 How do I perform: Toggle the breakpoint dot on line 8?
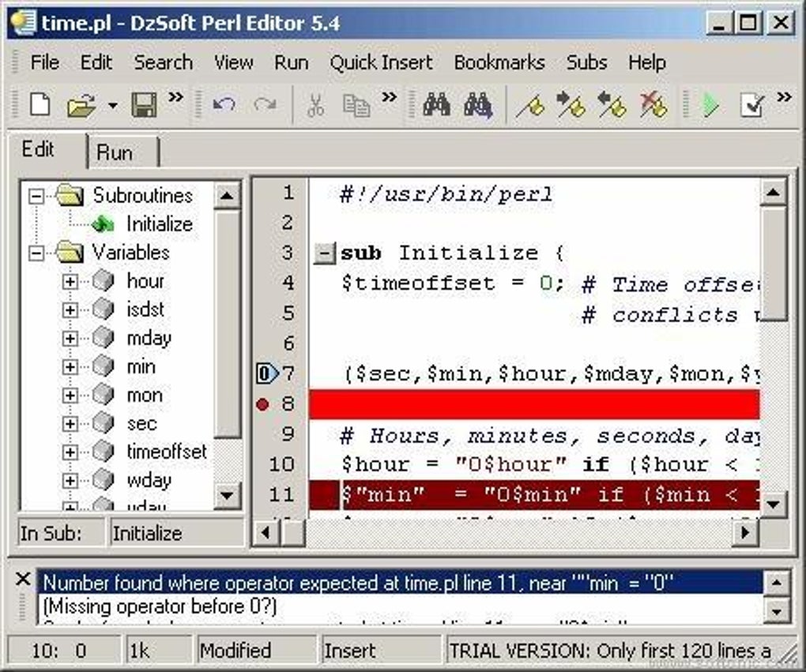[x=262, y=404]
